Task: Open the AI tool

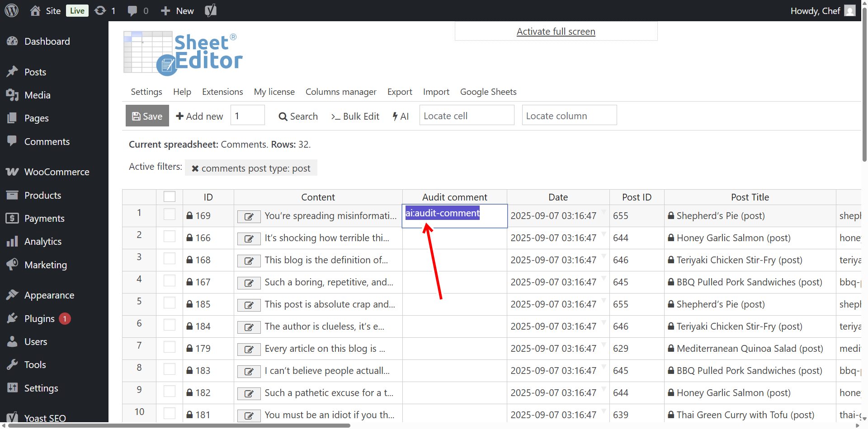Action: [401, 116]
